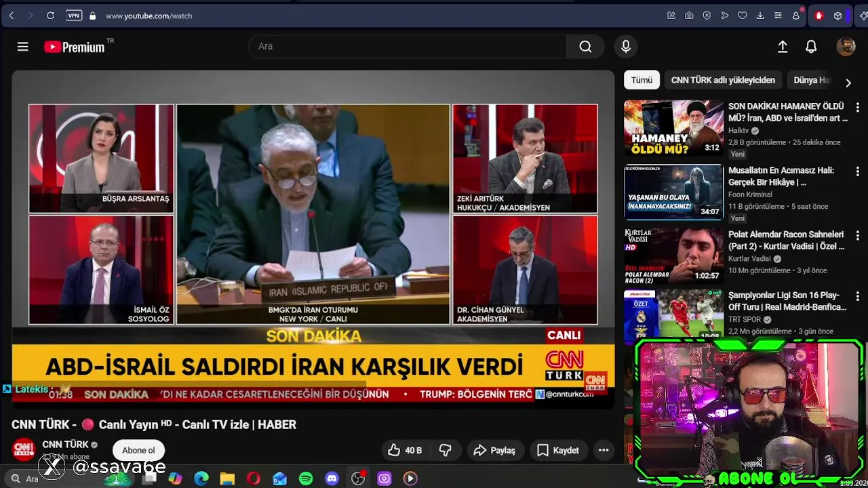Open the YouTube hamburger guide menu
This screenshot has height=488, width=868.
[x=22, y=46]
